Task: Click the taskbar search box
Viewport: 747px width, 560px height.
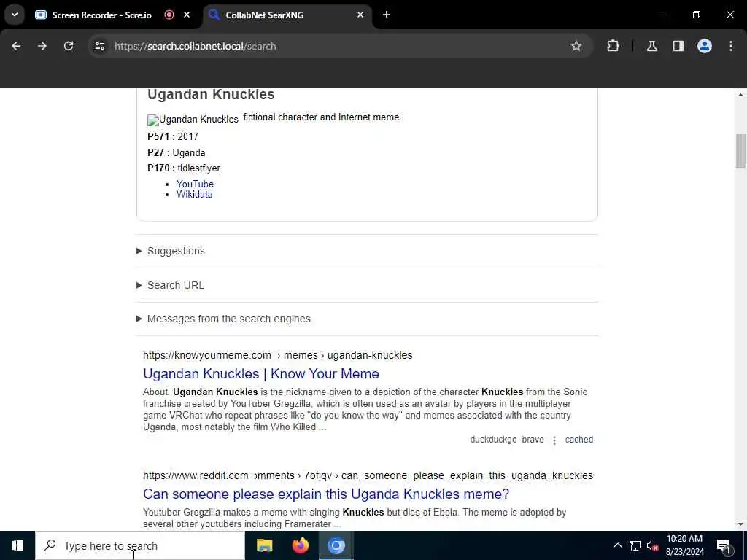Action: pos(140,545)
